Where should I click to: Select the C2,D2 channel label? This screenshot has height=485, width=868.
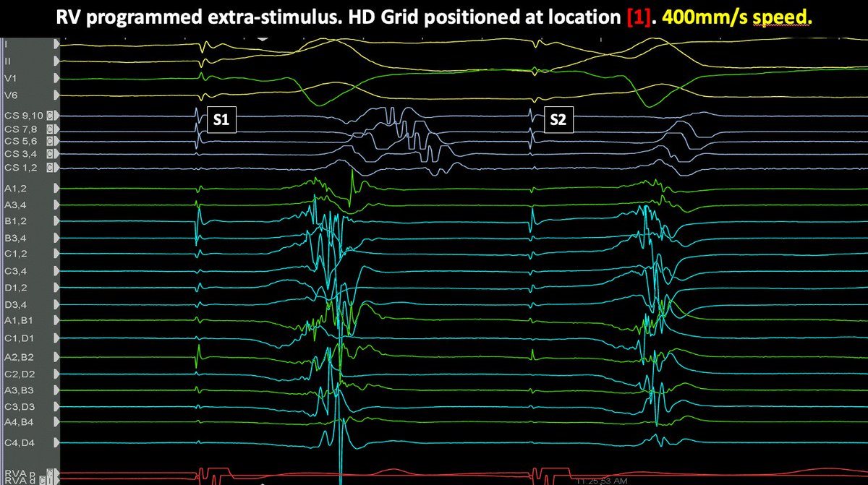point(20,374)
